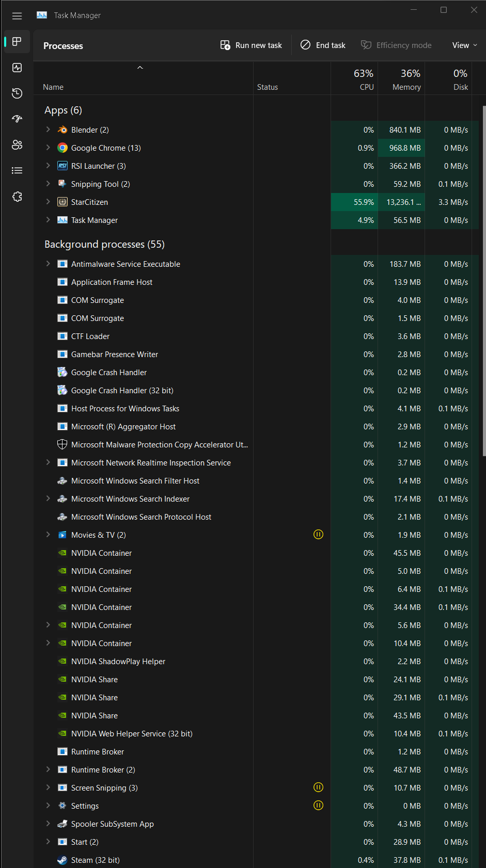Click the suspended status icon for Screen Snipping

click(x=319, y=787)
